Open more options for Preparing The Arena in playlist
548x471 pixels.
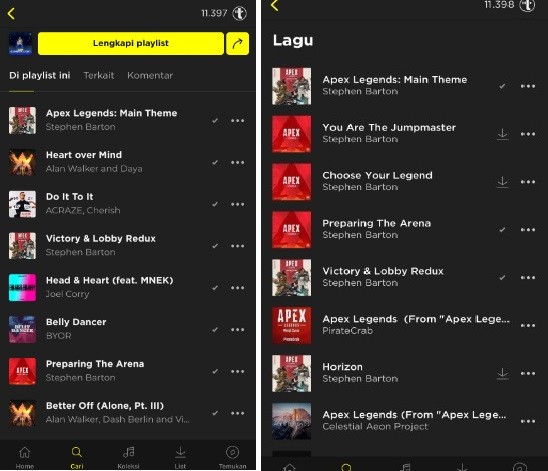(238, 371)
